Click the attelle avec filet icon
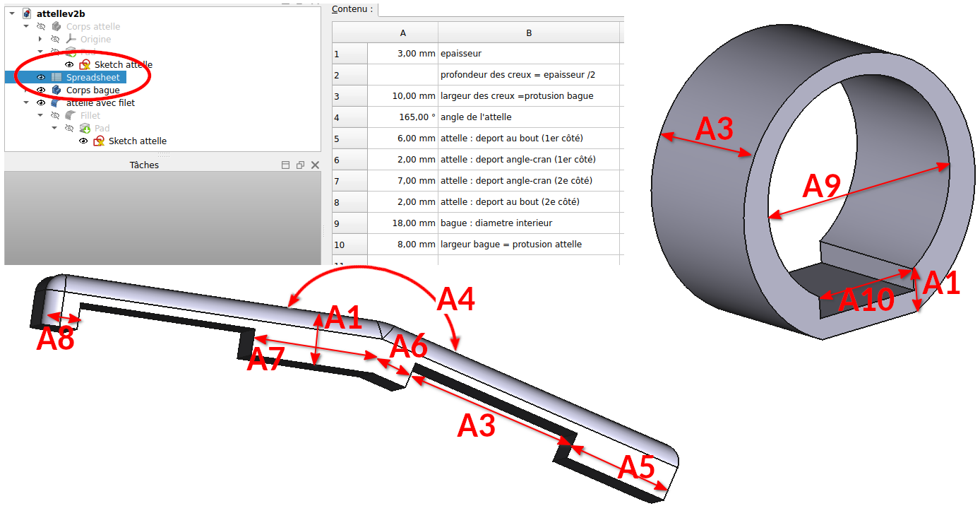This screenshot has height=506, width=980. 56,102
